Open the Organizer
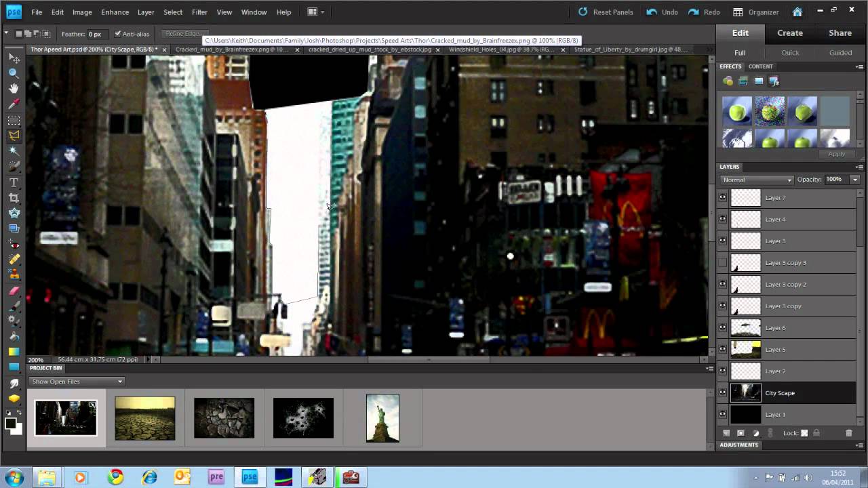This screenshot has width=868, height=488. pyautogui.click(x=756, y=12)
